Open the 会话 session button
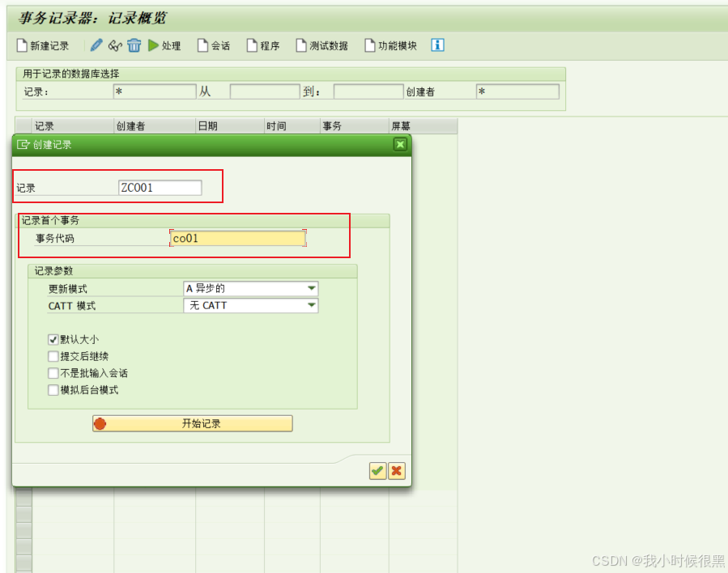Viewport: 728px width, 573px height. (214, 45)
